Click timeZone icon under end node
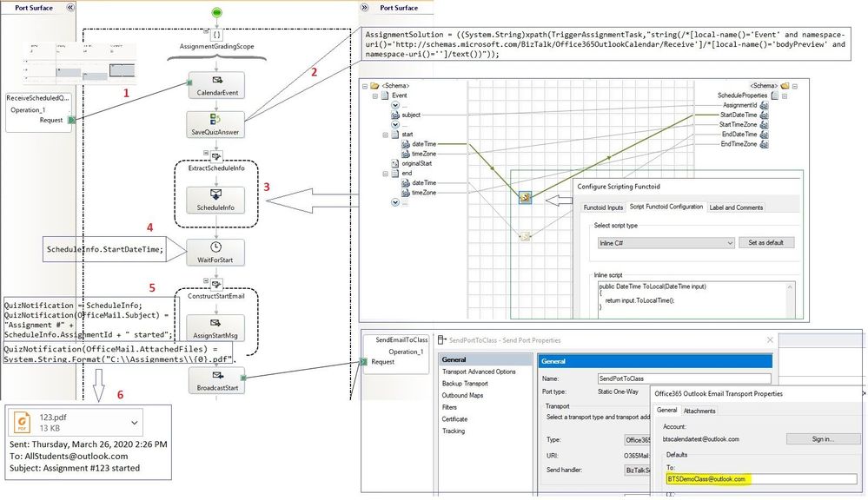The image size is (868, 500). [406, 193]
